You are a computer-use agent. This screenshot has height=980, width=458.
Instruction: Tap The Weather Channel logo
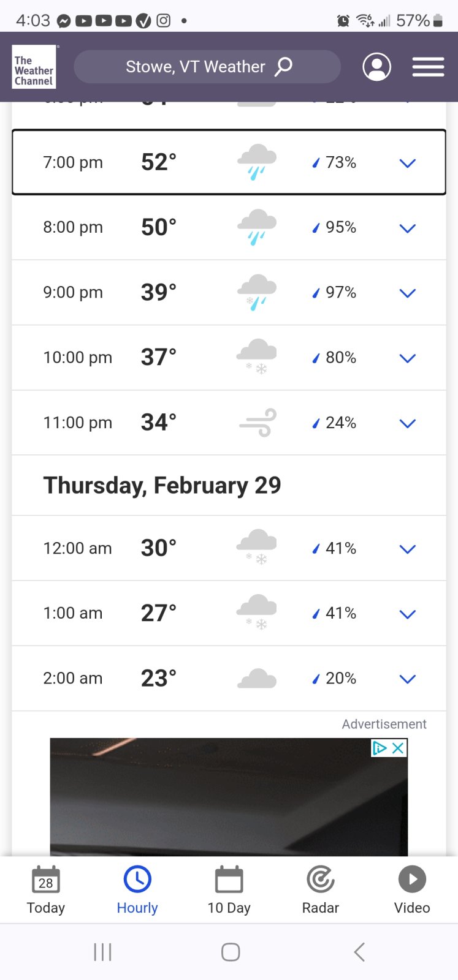34,67
